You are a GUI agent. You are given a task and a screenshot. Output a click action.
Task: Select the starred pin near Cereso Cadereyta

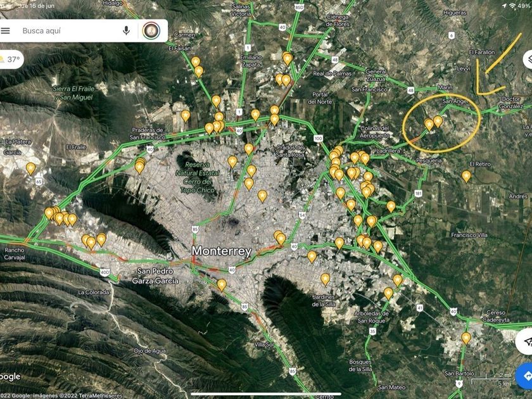(466, 338)
